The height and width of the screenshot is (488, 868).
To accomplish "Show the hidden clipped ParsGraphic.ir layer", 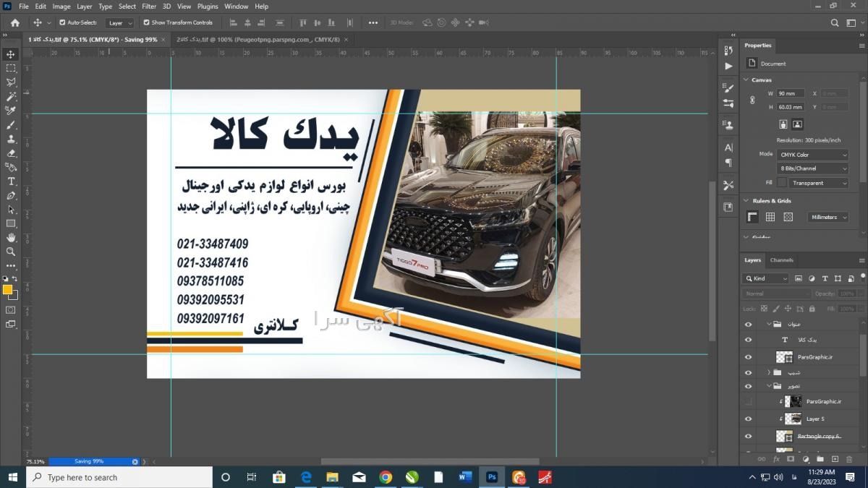I will 748,401.
